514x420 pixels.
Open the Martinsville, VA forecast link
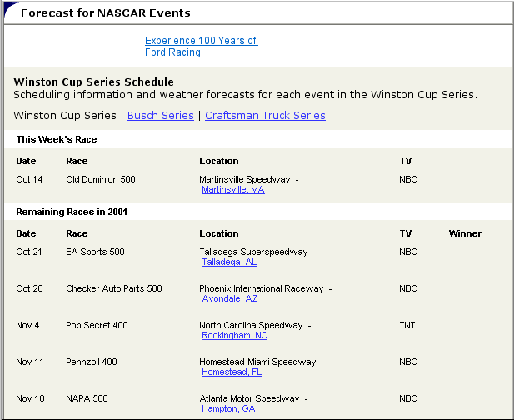click(x=233, y=189)
